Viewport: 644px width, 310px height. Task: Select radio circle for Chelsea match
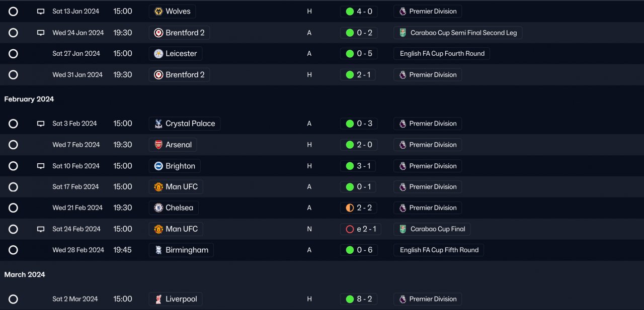14,208
